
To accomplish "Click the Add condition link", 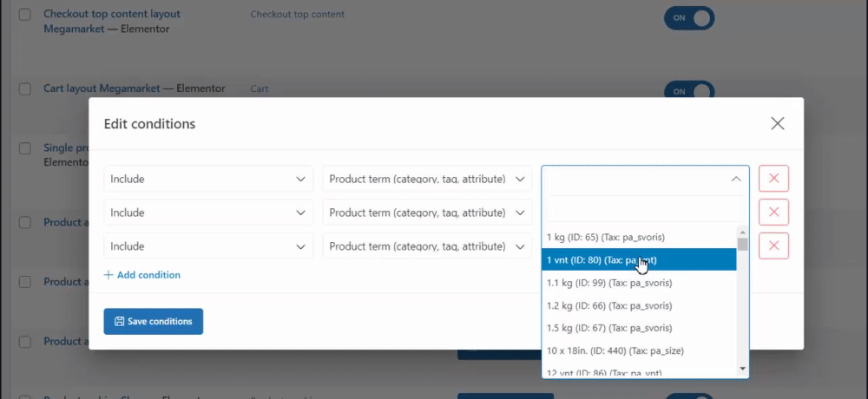I will tap(148, 275).
